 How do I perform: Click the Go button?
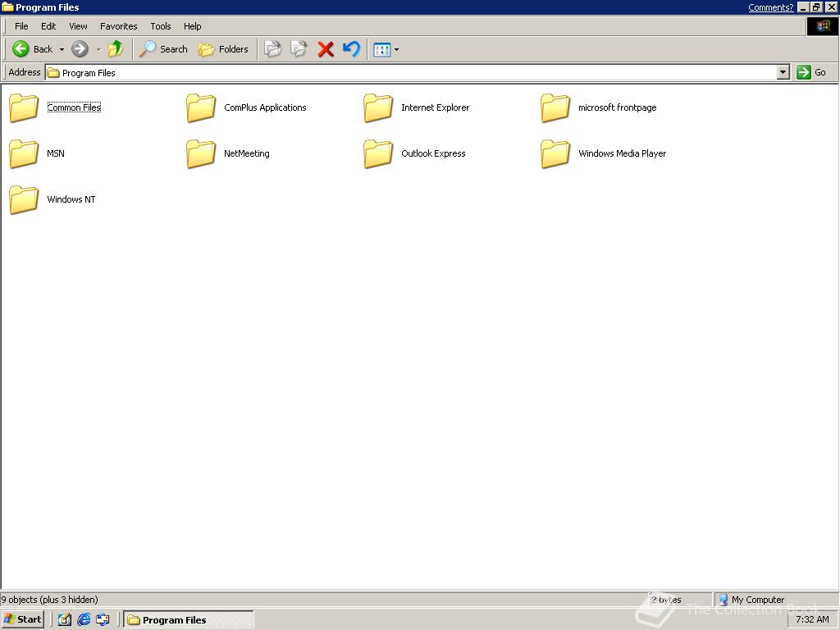(x=811, y=72)
